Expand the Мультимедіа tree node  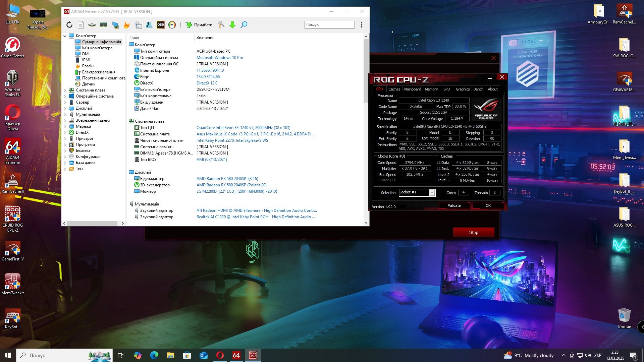(65, 114)
